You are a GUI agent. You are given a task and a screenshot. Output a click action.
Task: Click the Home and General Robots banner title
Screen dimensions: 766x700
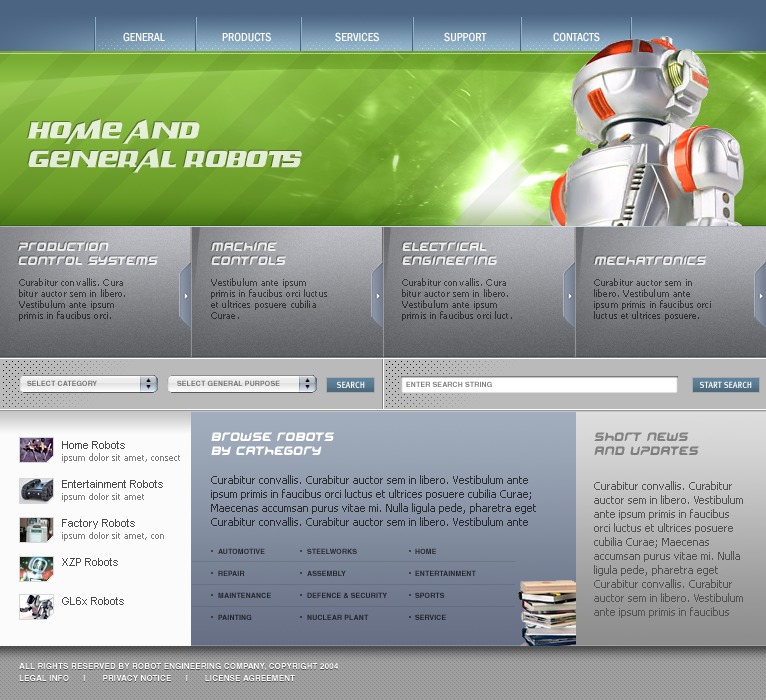pos(165,146)
